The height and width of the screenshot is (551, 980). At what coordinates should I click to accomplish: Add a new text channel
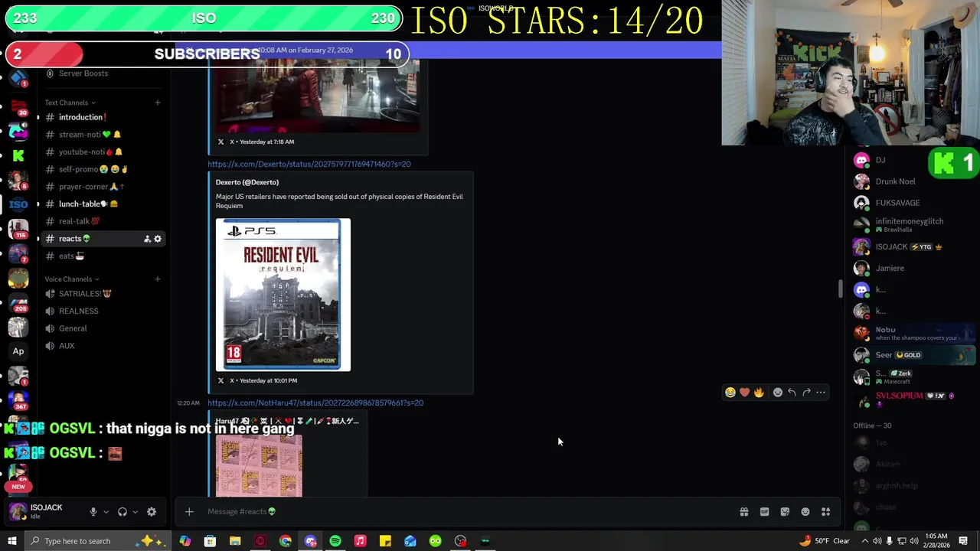[158, 103]
